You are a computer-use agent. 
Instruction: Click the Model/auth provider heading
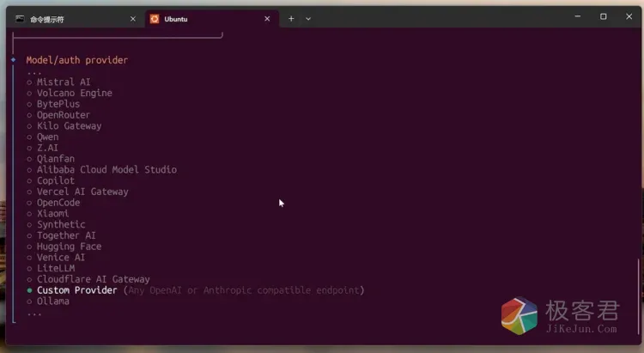77,60
